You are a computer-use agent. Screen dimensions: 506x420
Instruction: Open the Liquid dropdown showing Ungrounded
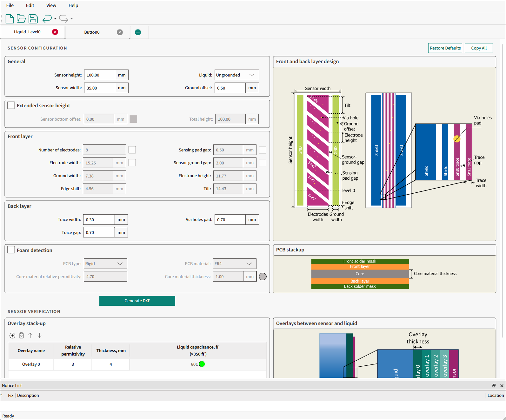[237, 75]
